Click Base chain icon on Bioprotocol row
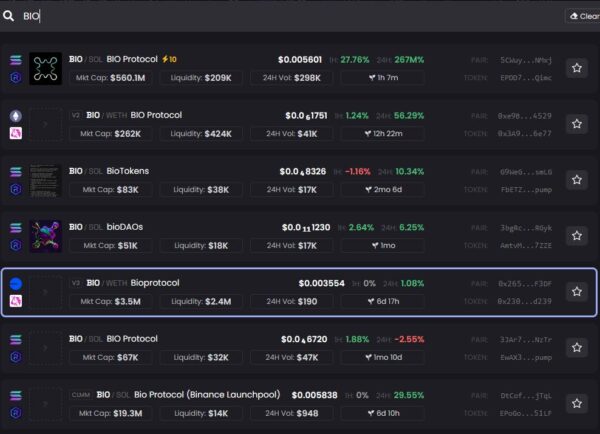The width and height of the screenshot is (600, 434). click(16, 284)
